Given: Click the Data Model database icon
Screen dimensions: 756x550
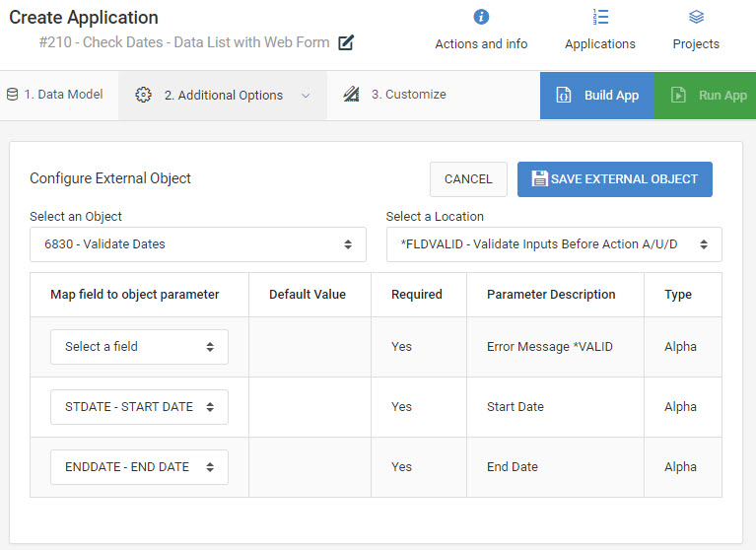Looking at the screenshot, I should click(x=13, y=95).
